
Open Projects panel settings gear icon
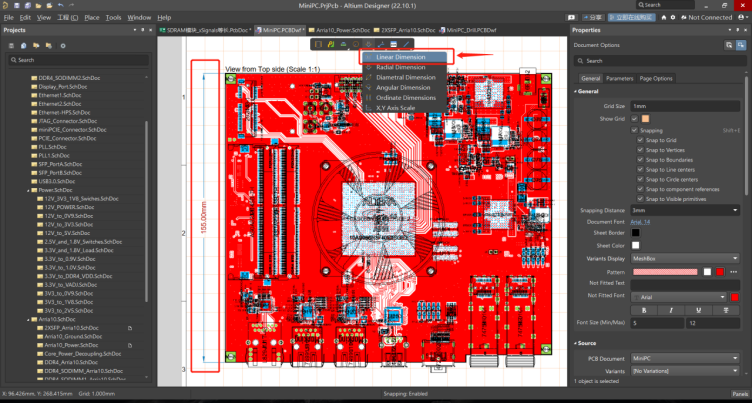tap(63, 45)
